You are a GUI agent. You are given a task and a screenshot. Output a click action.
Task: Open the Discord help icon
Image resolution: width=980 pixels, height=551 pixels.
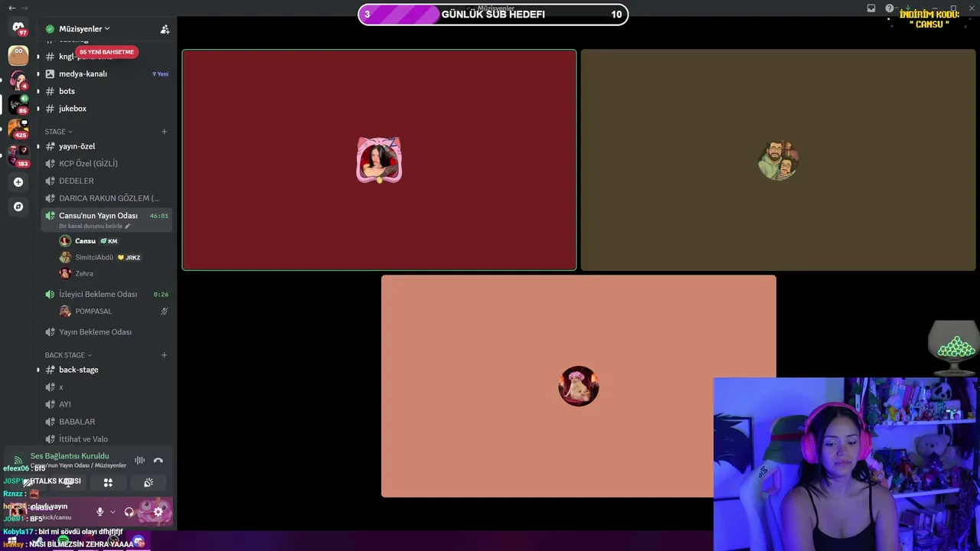coord(890,8)
